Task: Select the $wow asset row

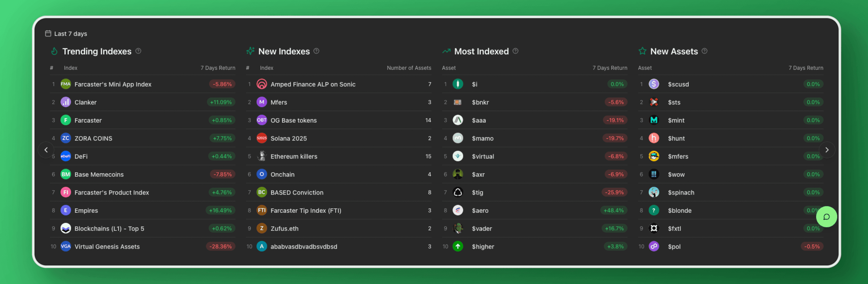Action: point(731,174)
